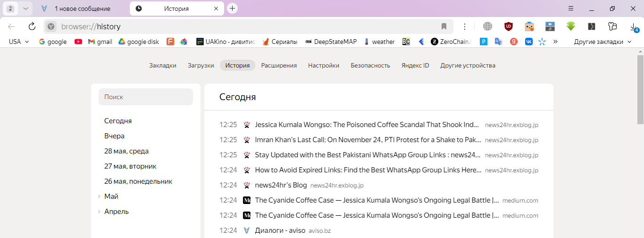Open the extensions puzzle icon

[x=612, y=26]
